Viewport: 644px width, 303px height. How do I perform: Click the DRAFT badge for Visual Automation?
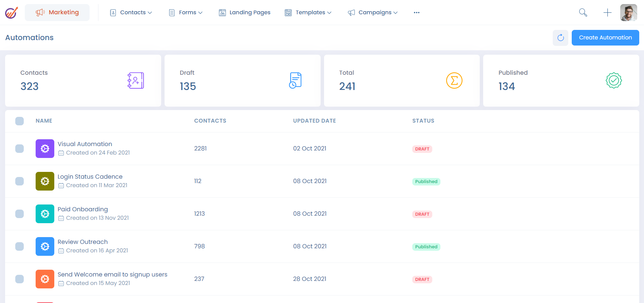422,149
